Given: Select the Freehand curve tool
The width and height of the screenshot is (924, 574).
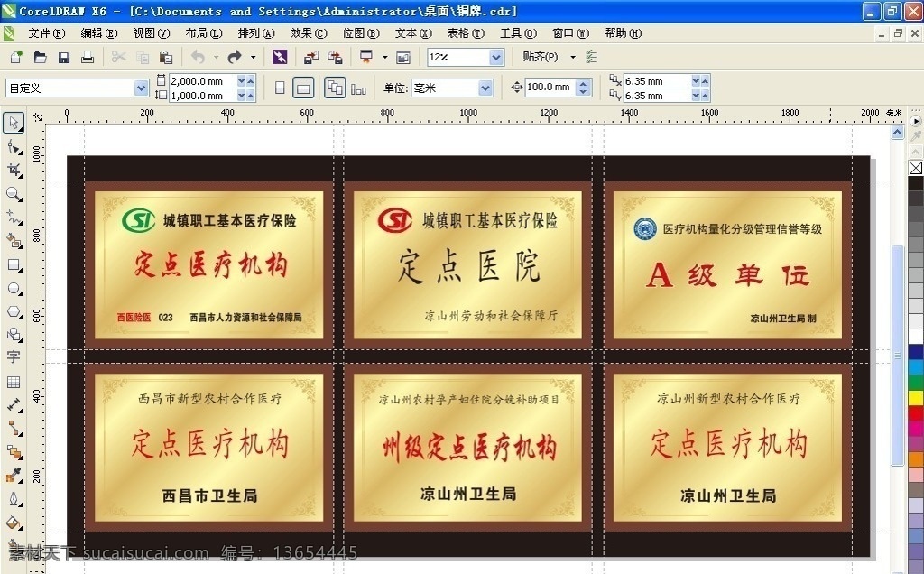Looking at the screenshot, I should pyautogui.click(x=14, y=218).
